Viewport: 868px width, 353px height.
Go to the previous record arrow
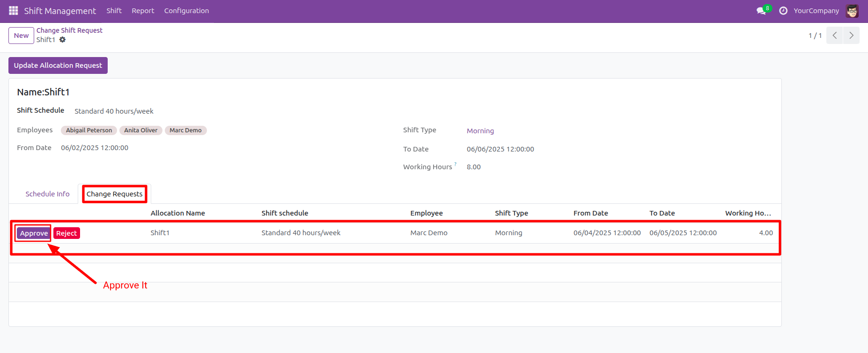click(834, 36)
